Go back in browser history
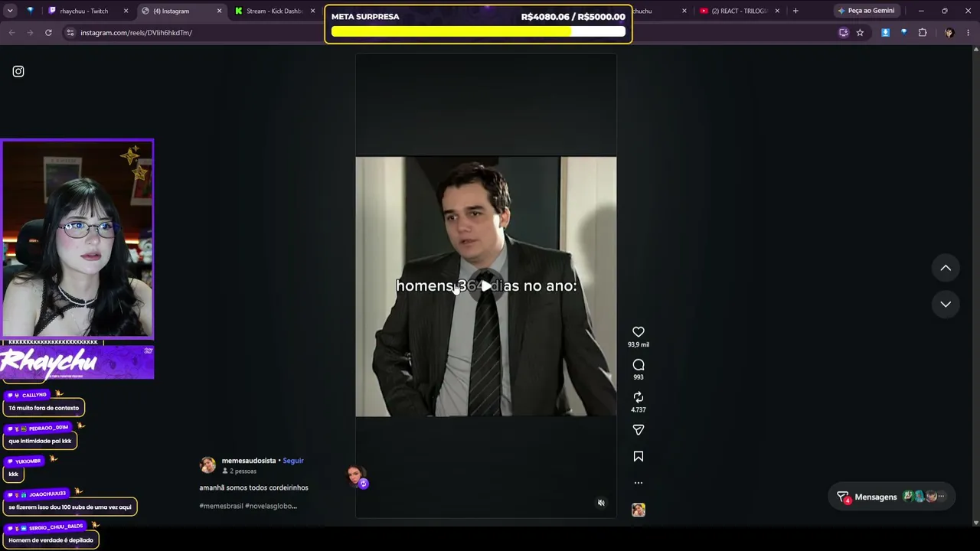 (x=11, y=33)
